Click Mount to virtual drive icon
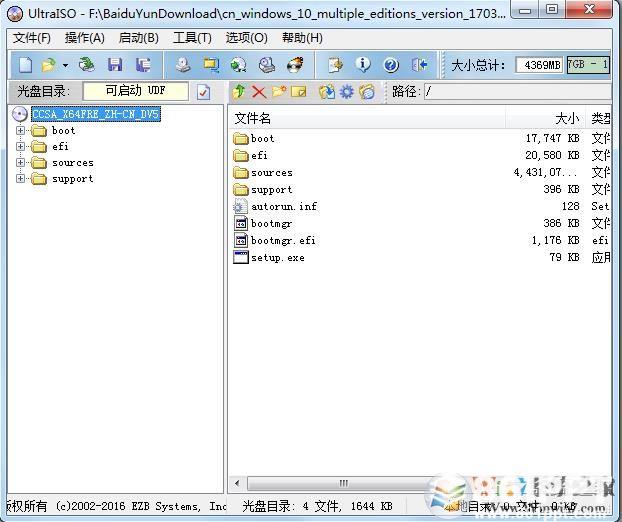Screen dimensions: 622x522 [x=267, y=65]
